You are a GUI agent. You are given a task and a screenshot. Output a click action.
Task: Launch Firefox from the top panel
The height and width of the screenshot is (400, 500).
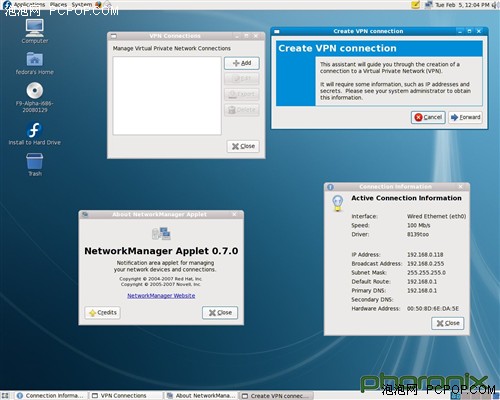click(x=99, y=4)
